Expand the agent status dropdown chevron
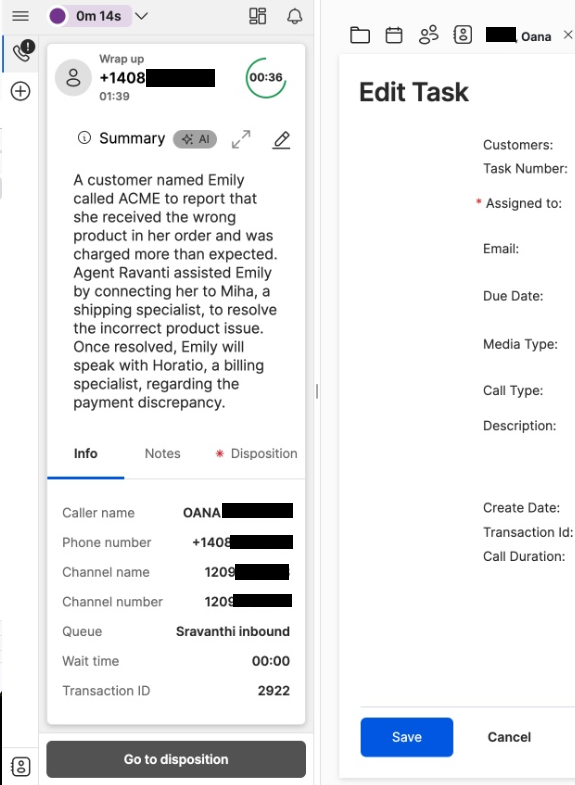The width and height of the screenshot is (575, 785). [x=142, y=16]
